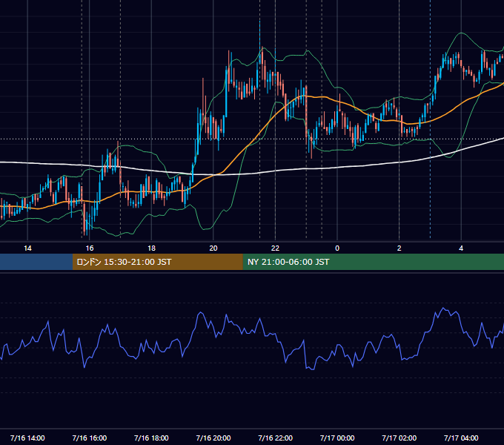
Task: Click the 7/17 00:00 time label
Action: [337, 438]
